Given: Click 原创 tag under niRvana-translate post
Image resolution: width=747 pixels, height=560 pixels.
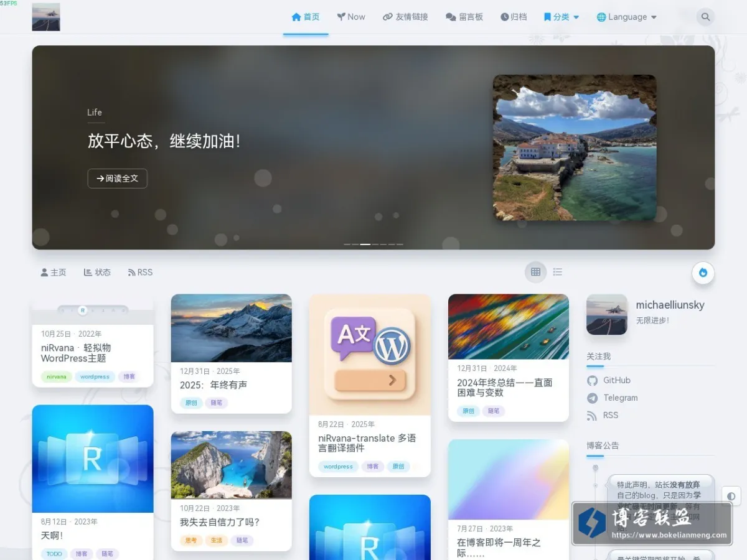Looking at the screenshot, I should click(x=398, y=466).
